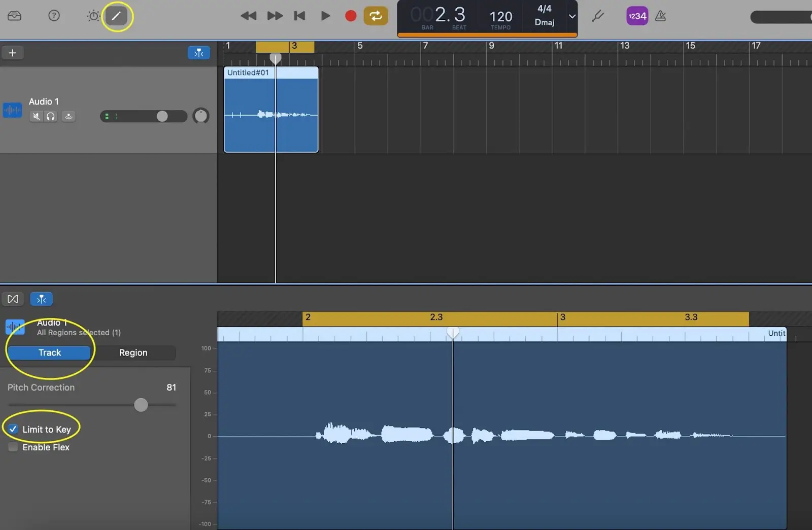Open the Library panel
The image size is (812, 530).
pos(15,16)
